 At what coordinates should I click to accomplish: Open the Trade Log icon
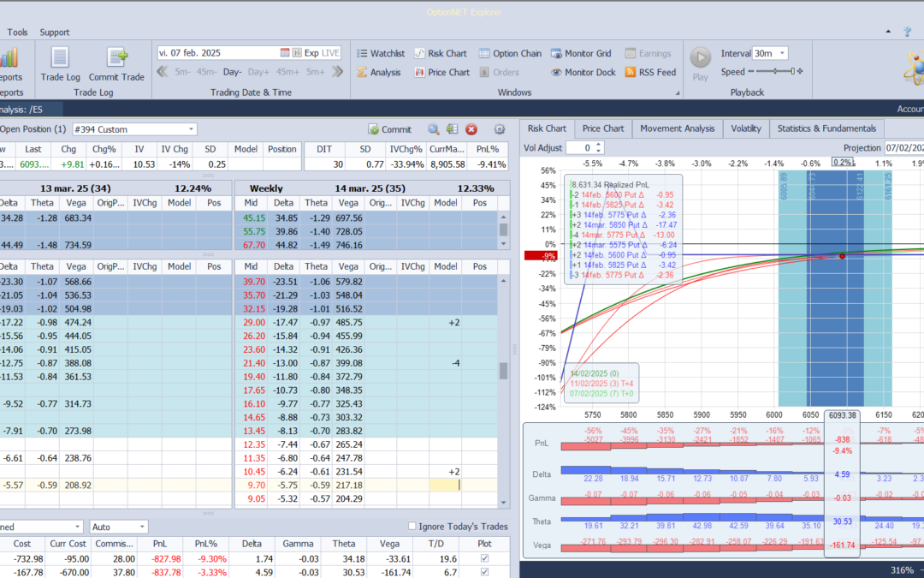(60, 64)
